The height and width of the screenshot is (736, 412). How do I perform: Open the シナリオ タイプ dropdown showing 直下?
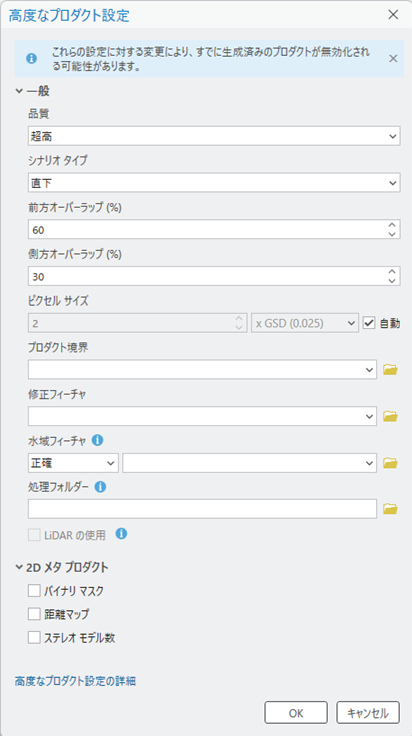point(214,183)
